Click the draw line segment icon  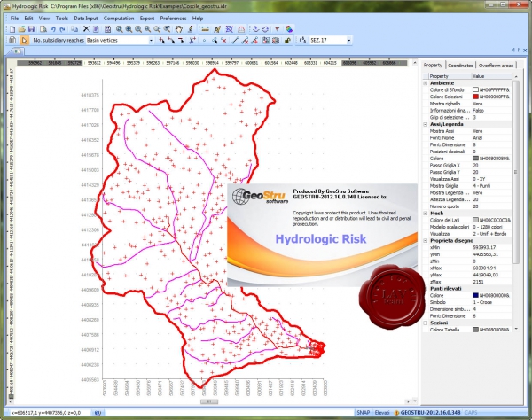tap(235, 41)
